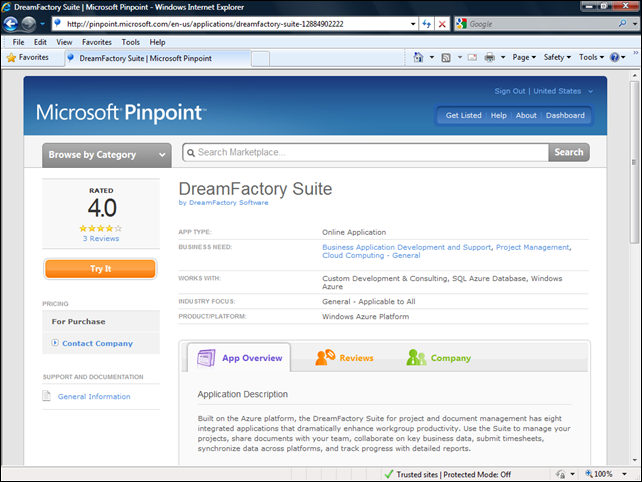
Task: Select the DreamFactory Suite browser tab
Action: click(x=158, y=58)
